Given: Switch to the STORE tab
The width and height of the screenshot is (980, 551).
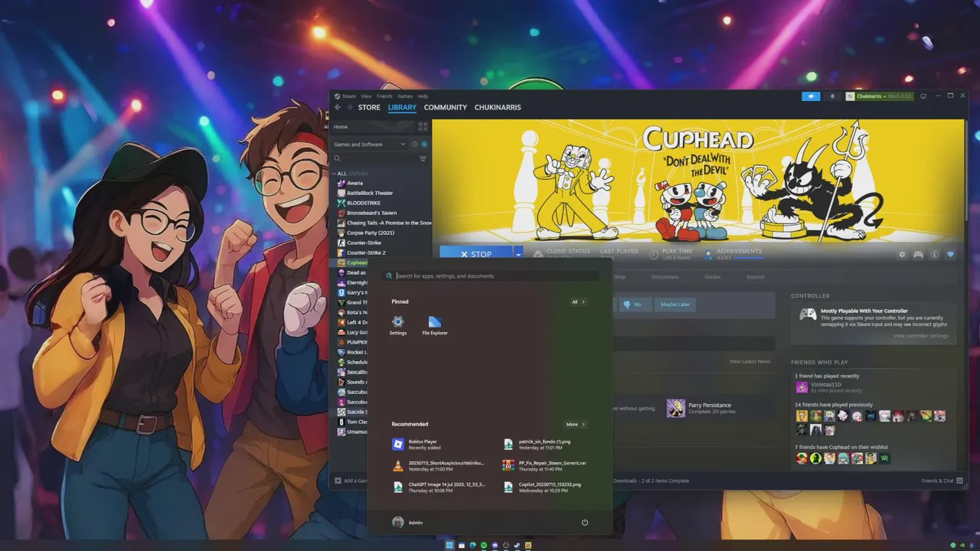Looking at the screenshot, I should coord(369,107).
